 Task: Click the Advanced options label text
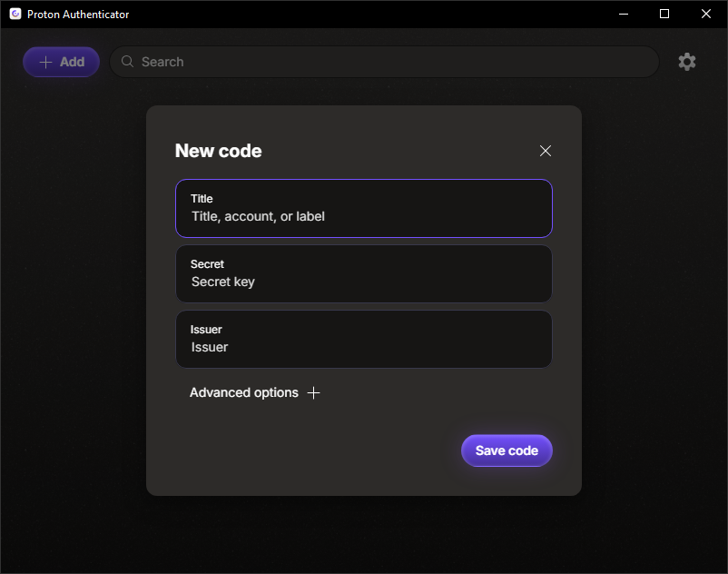click(x=243, y=392)
